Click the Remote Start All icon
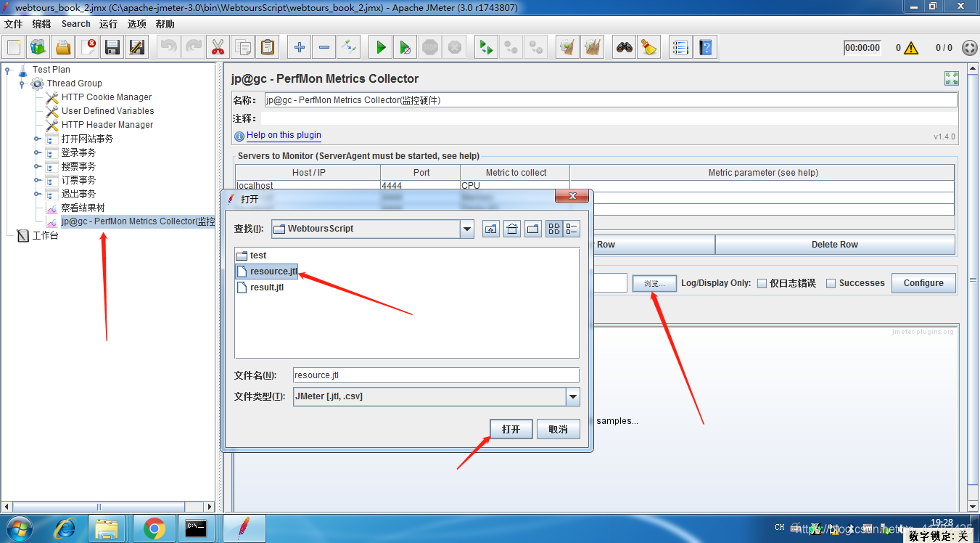This screenshot has height=543, width=980. pyautogui.click(x=485, y=48)
